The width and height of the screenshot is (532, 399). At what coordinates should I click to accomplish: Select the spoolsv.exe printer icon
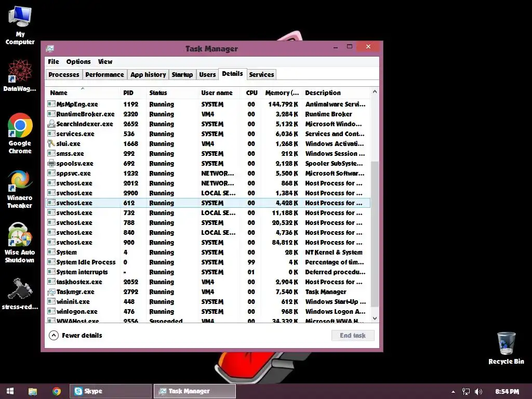(x=51, y=163)
